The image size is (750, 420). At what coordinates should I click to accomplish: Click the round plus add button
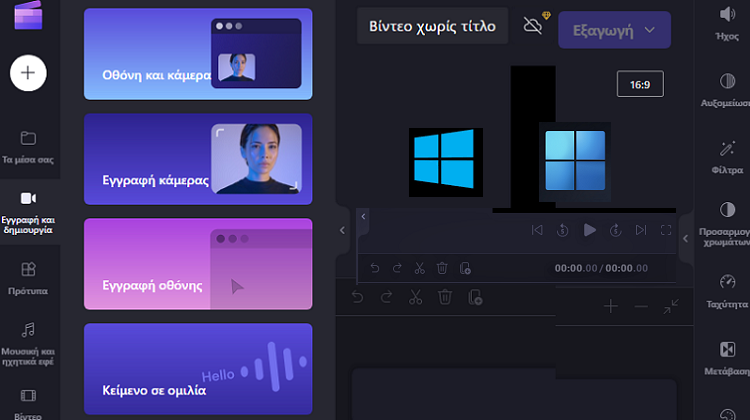pos(28,73)
